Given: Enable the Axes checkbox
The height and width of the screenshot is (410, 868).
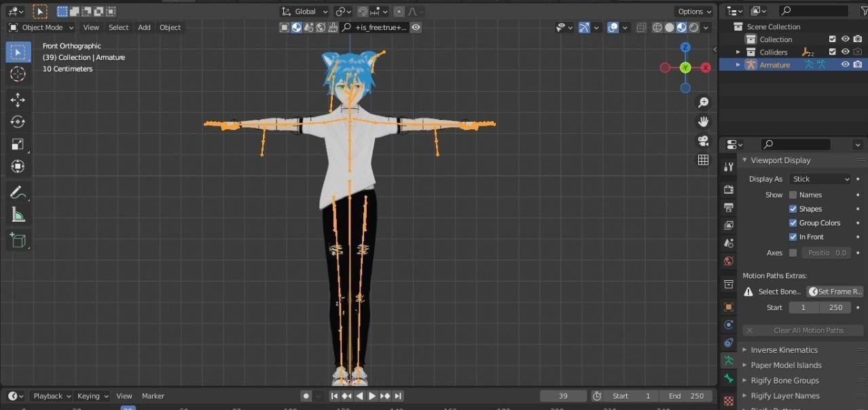Looking at the screenshot, I should 793,252.
